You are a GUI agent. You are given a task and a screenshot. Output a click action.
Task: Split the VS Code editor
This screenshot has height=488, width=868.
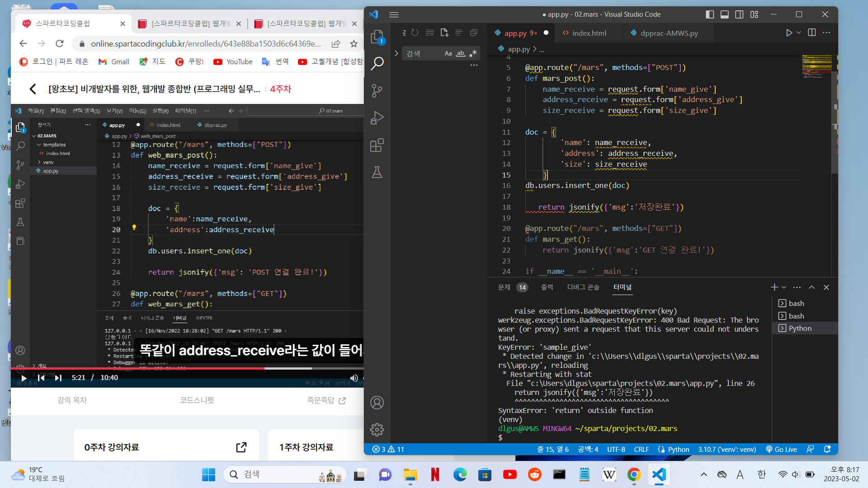coord(812,33)
